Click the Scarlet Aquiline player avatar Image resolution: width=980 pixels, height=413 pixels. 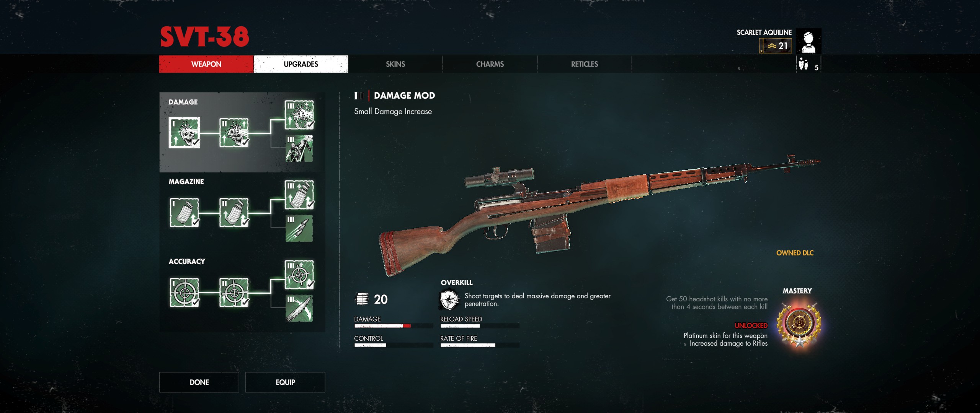808,41
